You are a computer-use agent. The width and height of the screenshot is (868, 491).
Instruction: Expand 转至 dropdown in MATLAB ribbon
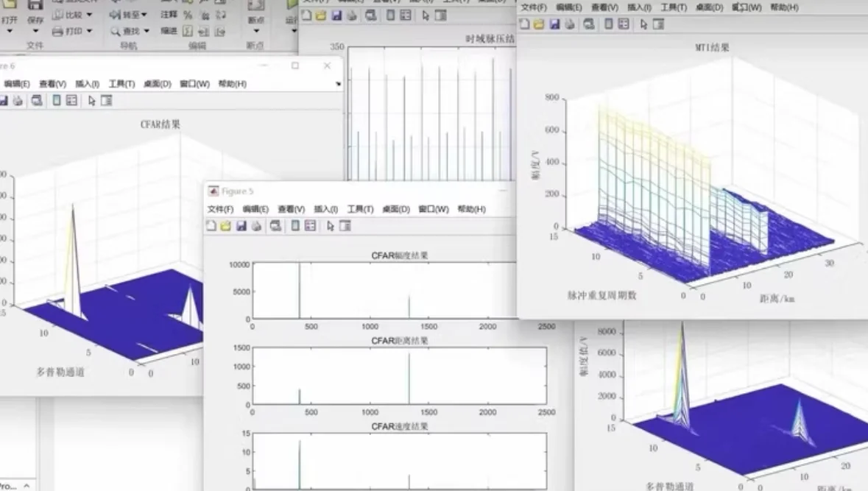(x=144, y=15)
